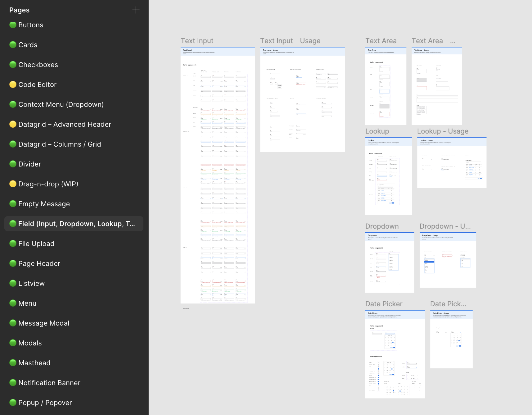Viewport: 532px width, 415px height.
Task: Go to the Page Header page
Action: click(x=39, y=263)
